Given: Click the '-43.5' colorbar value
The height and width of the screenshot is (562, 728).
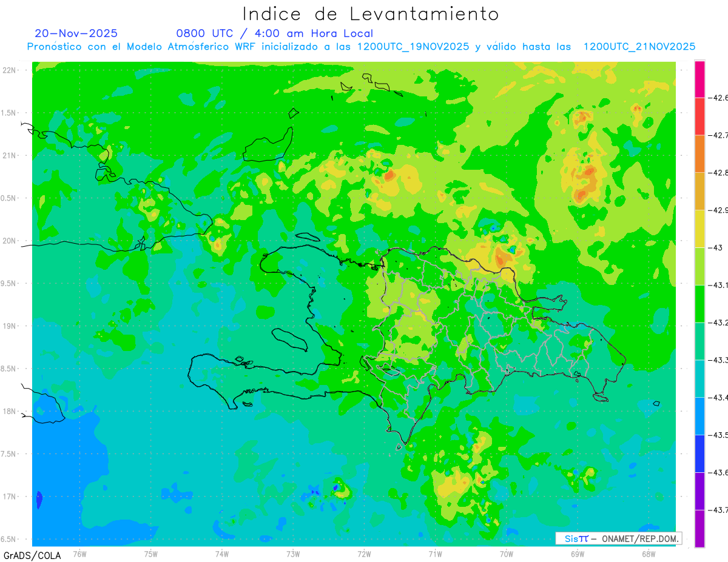Looking at the screenshot, I should click(718, 435).
